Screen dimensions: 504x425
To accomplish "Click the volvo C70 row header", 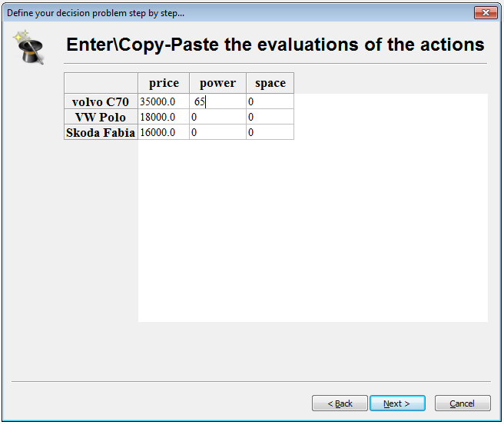I will (101, 101).
